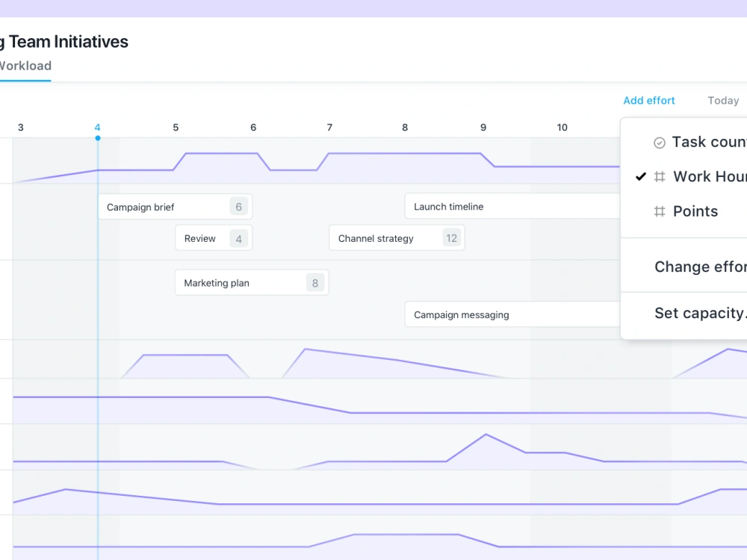Select Points as effort type
This screenshot has height=560, width=747.
(x=695, y=211)
